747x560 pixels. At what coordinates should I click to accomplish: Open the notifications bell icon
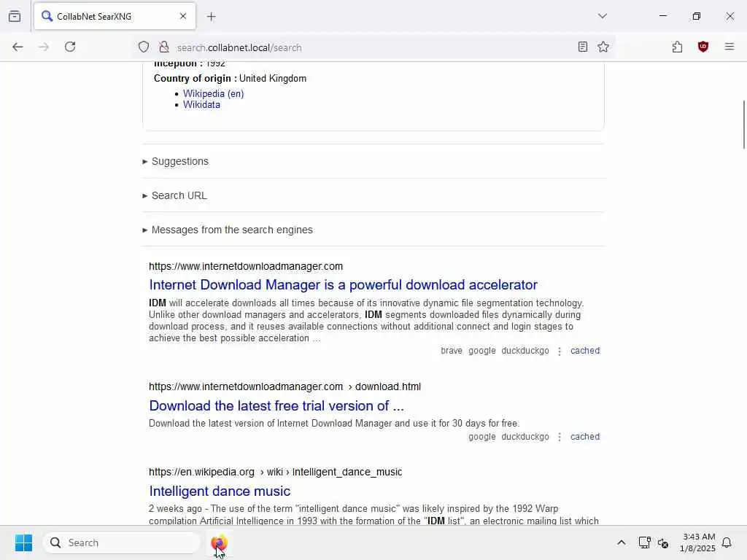(727, 542)
